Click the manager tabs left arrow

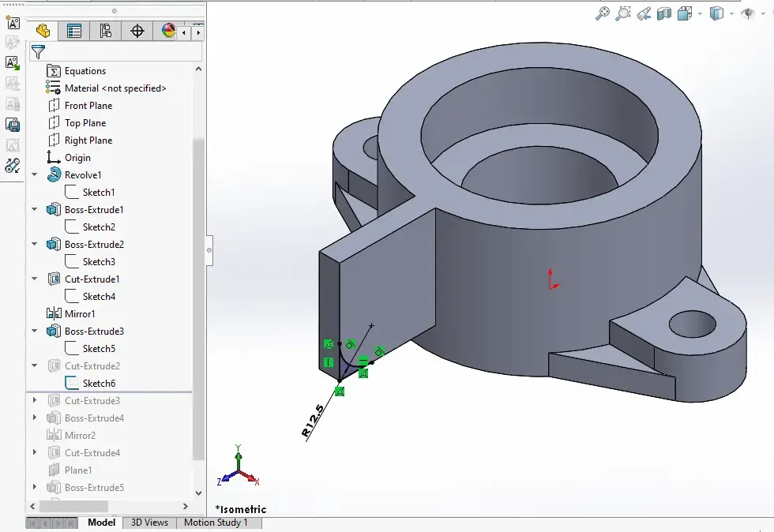(183, 32)
